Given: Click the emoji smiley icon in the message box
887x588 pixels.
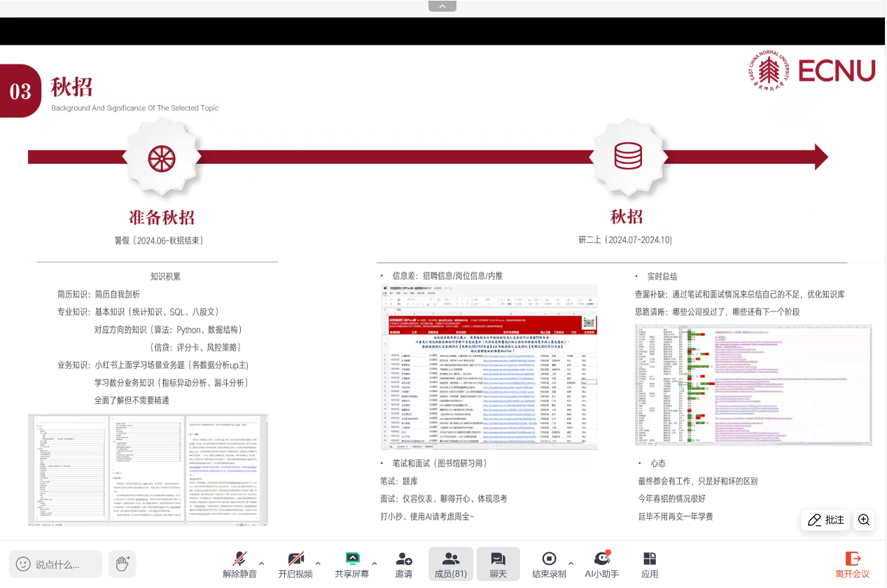Looking at the screenshot, I should pyautogui.click(x=23, y=564).
